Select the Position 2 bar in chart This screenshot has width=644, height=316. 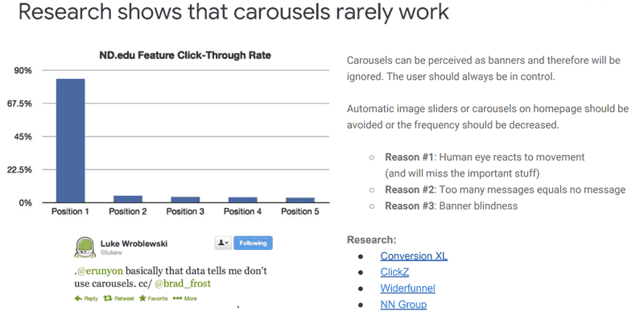[128, 199]
